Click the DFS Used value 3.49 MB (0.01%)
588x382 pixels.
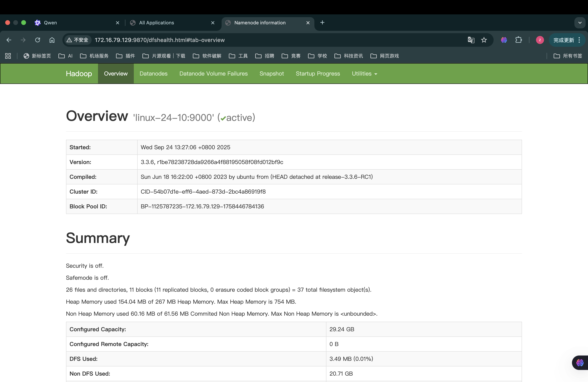click(351, 359)
